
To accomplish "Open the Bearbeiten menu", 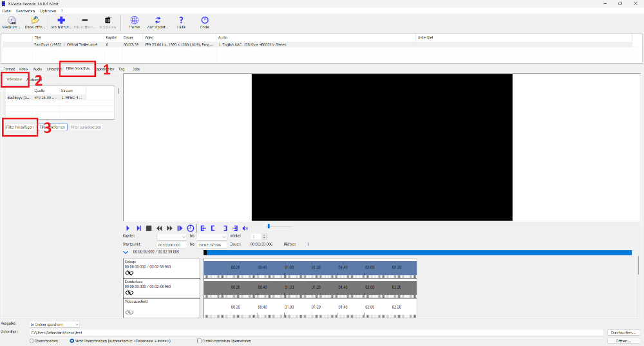I will pyautogui.click(x=26, y=11).
